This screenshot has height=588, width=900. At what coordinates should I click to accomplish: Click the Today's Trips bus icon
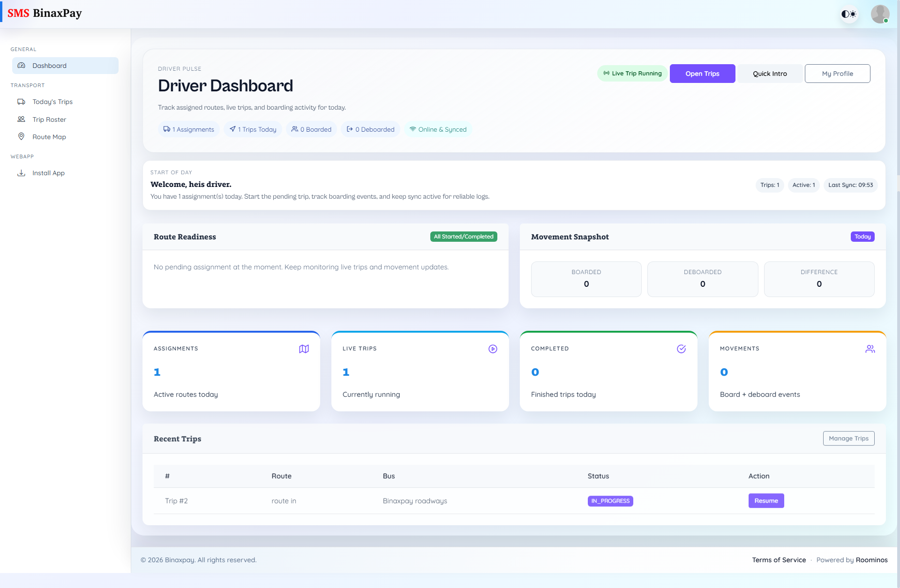(x=21, y=102)
